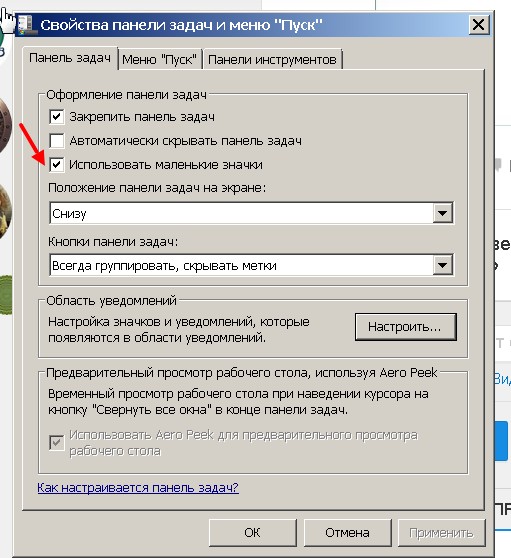Screen dimensions: 511x558
Task: Open the 'Панели инструментов' tab
Action: click(272, 59)
